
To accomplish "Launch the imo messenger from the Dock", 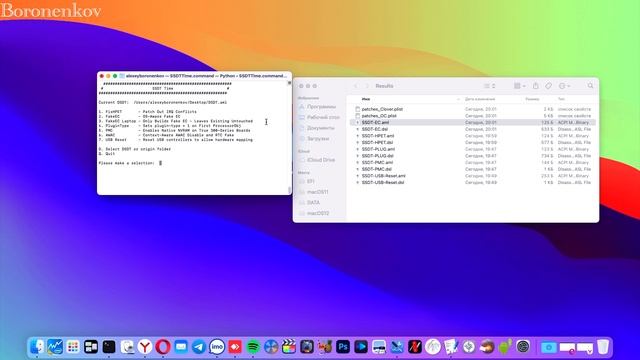I will point(217,347).
